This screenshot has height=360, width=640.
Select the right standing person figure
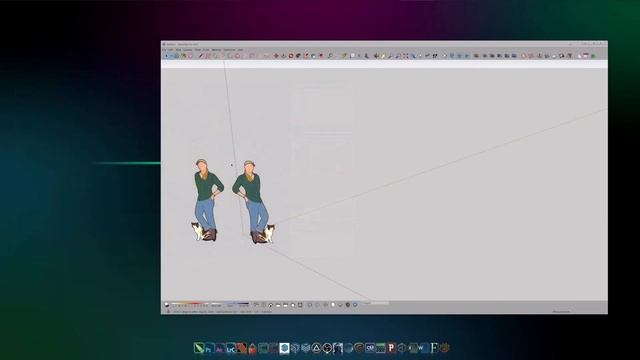(x=253, y=202)
